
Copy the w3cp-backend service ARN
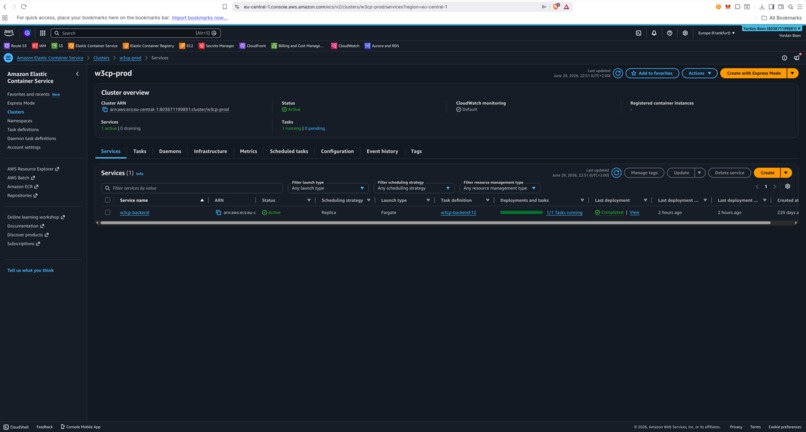pos(218,212)
